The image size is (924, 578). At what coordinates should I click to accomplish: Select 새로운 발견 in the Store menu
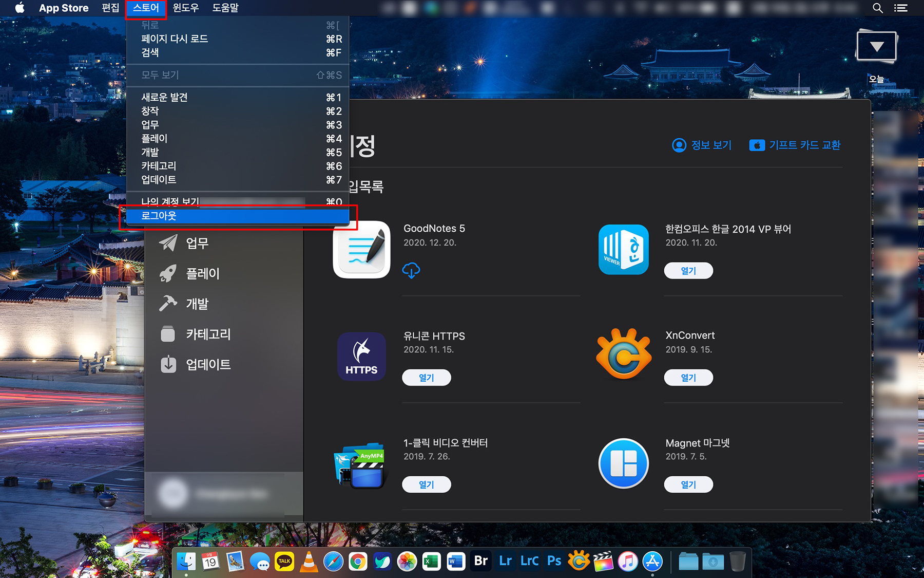point(238,97)
